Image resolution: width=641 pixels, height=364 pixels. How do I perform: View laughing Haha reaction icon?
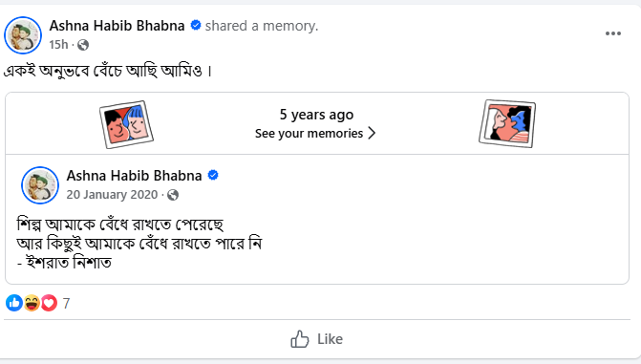click(x=32, y=303)
